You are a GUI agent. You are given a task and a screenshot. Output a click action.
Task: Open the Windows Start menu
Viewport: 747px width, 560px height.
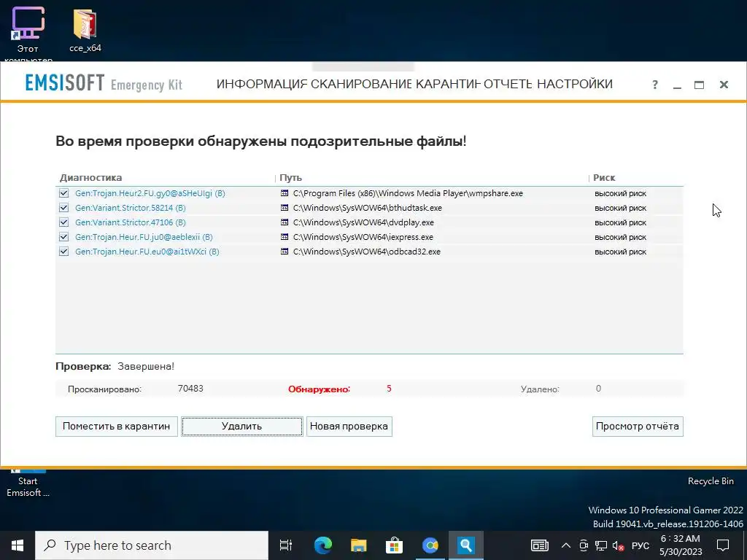click(18, 545)
